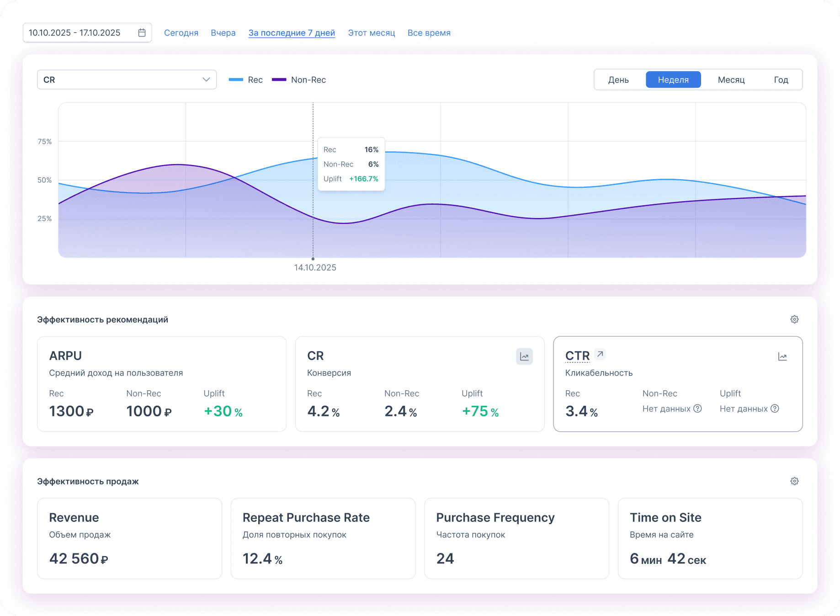Open the CTR external link arrow icon
Viewport: 840px width, 616px height.
click(600, 354)
